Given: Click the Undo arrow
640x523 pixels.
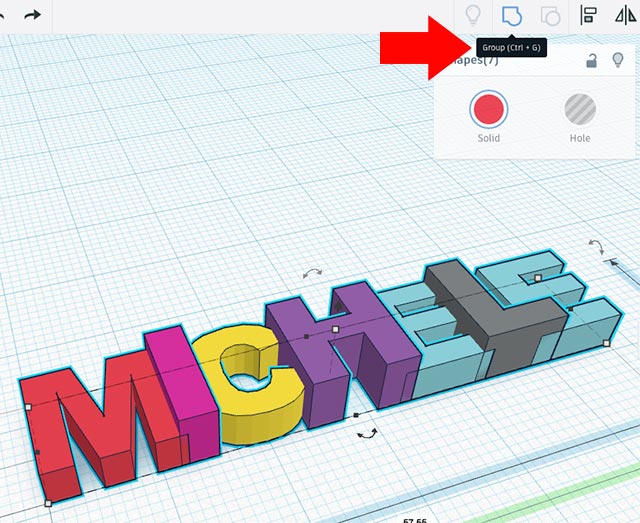Looking at the screenshot, I should coord(3,15).
